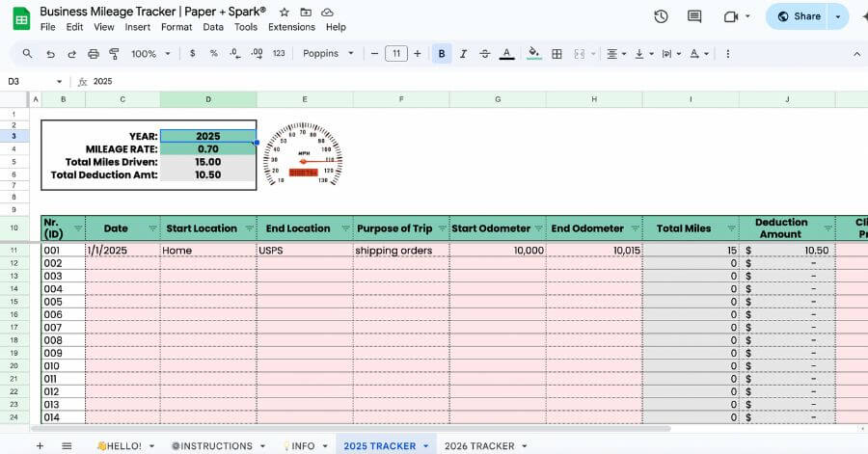Viewport: 868px width, 454px height.
Task: Add a new sheet plus button
Action: [40, 445]
